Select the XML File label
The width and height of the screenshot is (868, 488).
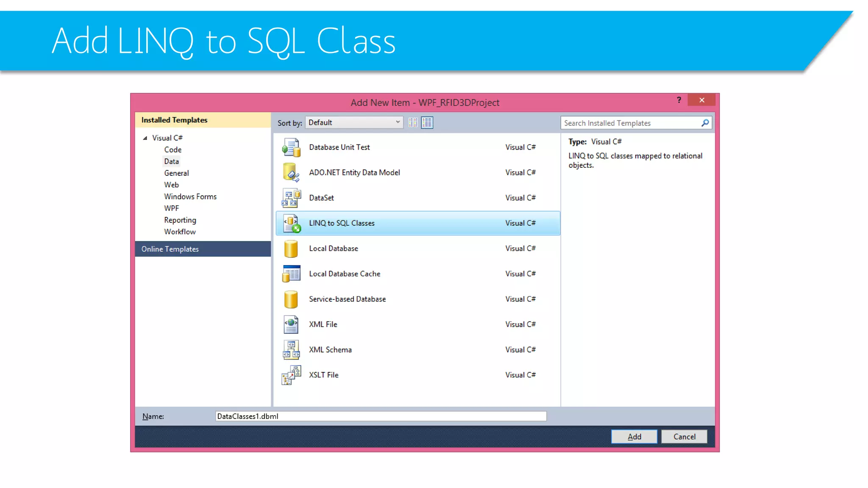pyautogui.click(x=323, y=324)
